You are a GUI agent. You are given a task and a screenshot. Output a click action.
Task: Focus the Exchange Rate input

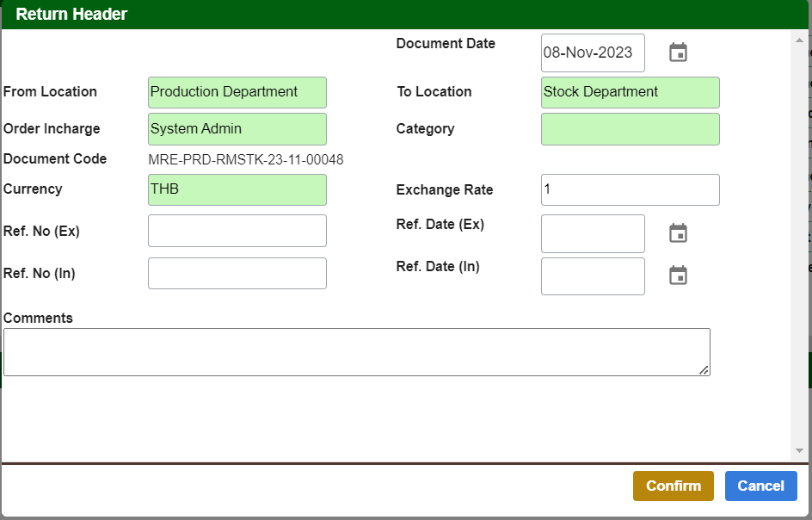(631, 189)
